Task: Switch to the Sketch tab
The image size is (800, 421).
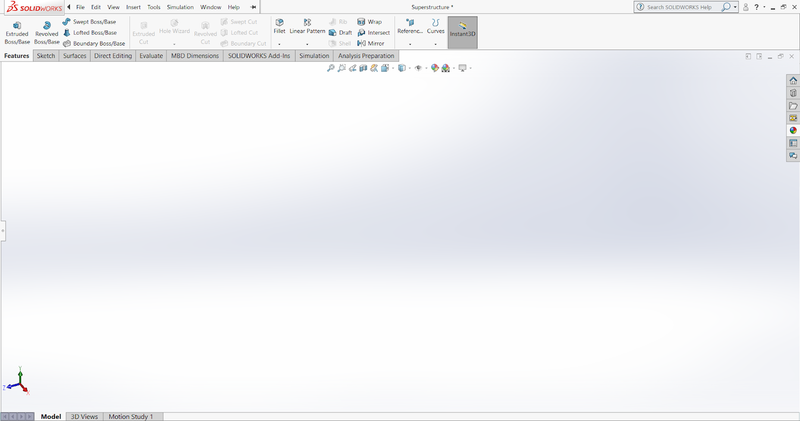Action: coord(45,56)
